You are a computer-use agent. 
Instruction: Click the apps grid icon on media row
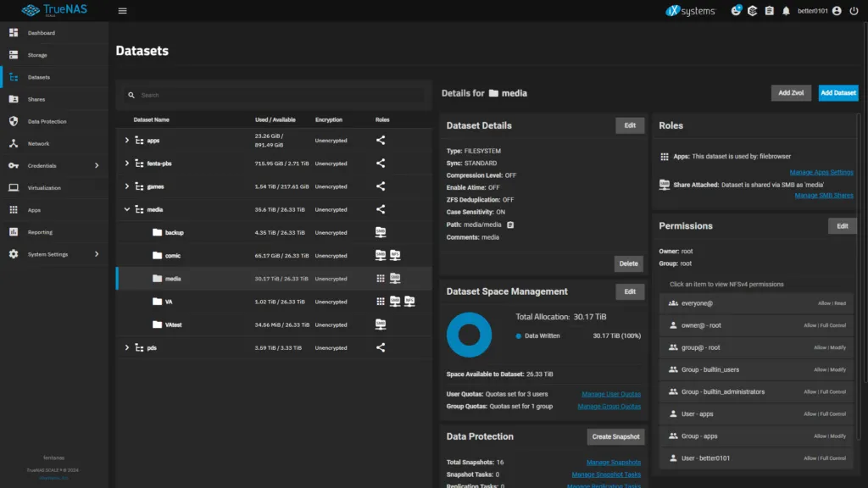click(x=380, y=278)
